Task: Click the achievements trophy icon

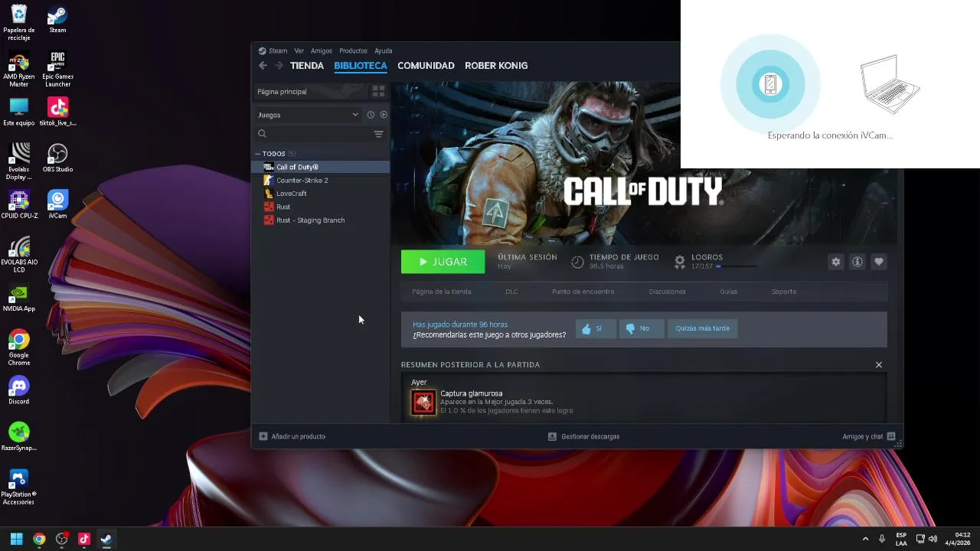Action: point(679,262)
